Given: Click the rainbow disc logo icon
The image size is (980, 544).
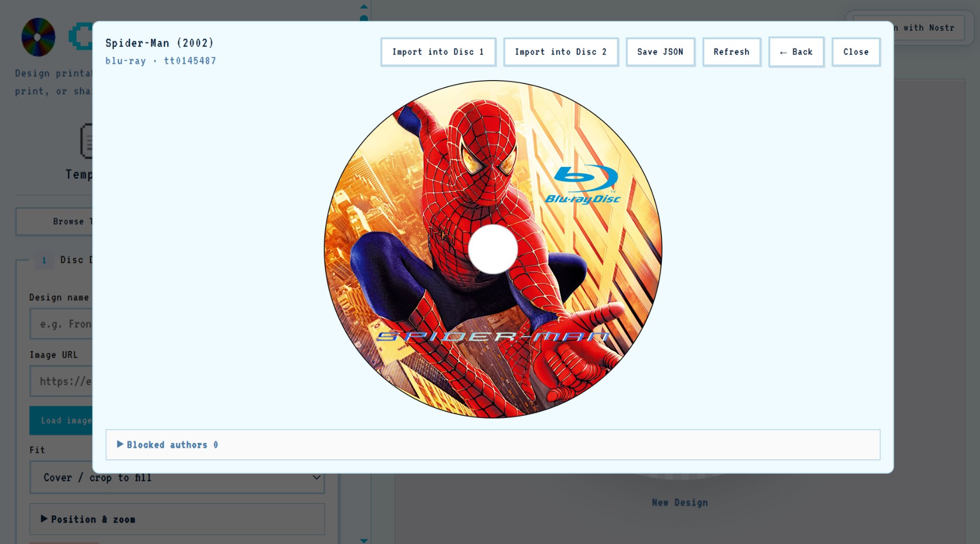Looking at the screenshot, I should point(38,37).
